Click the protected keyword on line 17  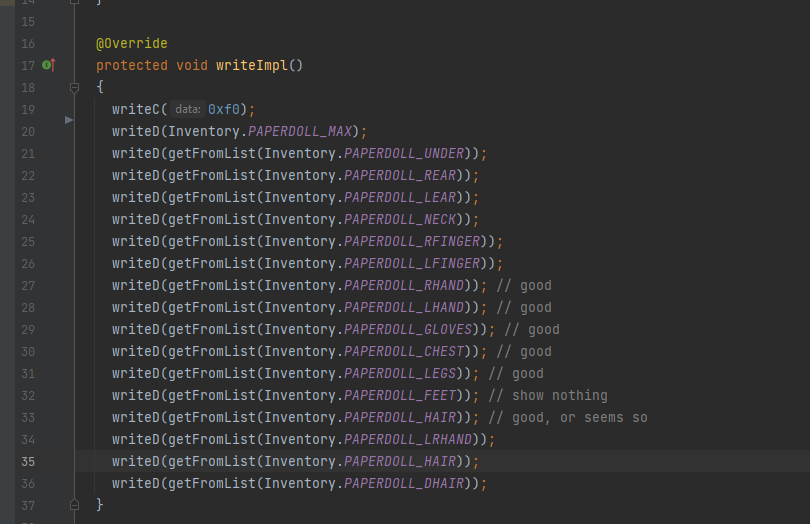132,66
